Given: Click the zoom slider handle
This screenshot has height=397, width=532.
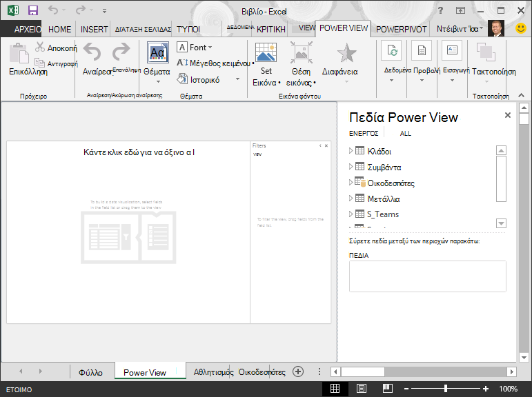Looking at the screenshot, I should tap(446, 389).
